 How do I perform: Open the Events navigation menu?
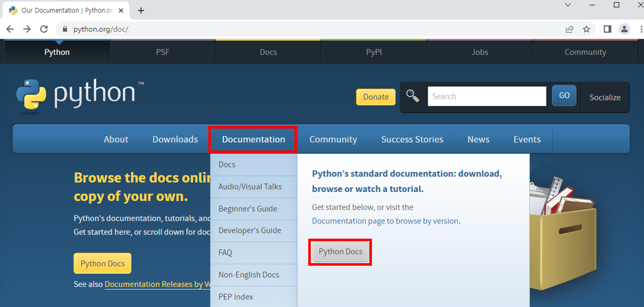tap(527, 139)
